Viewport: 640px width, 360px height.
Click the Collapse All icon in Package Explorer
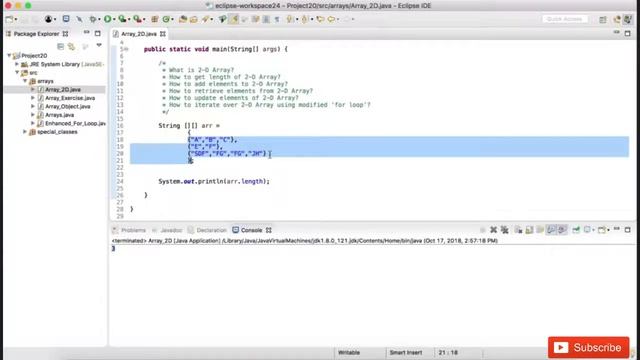point(60,46)
